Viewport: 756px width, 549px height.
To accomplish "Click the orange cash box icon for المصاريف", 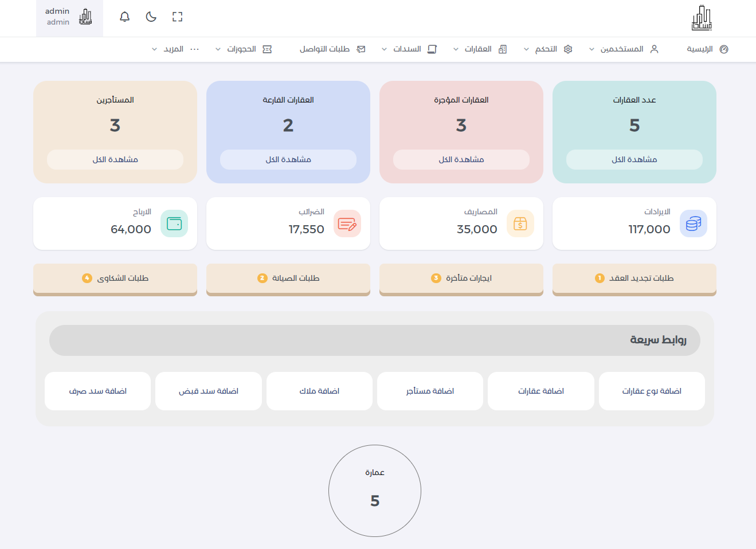I will click(520, 223).
